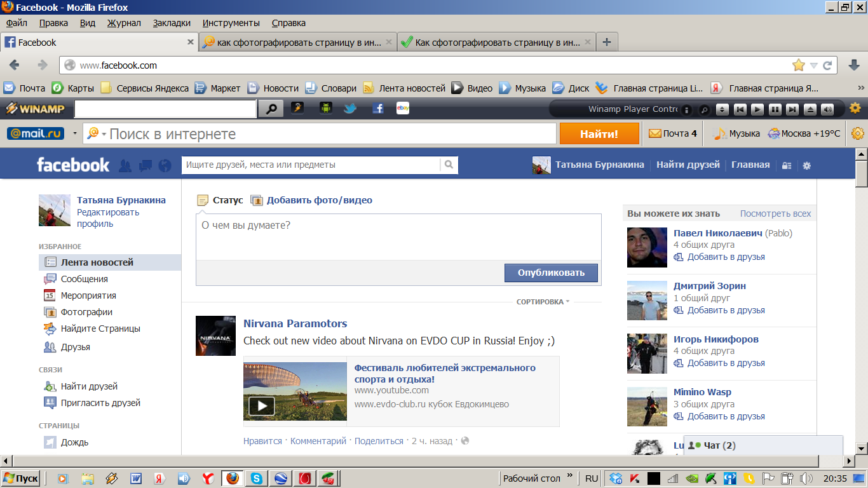Click the play icon on video thumbnail

(x=261, y=405)
